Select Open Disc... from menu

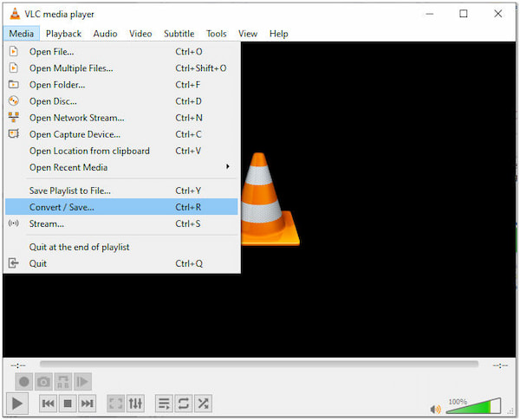point(121,101)
